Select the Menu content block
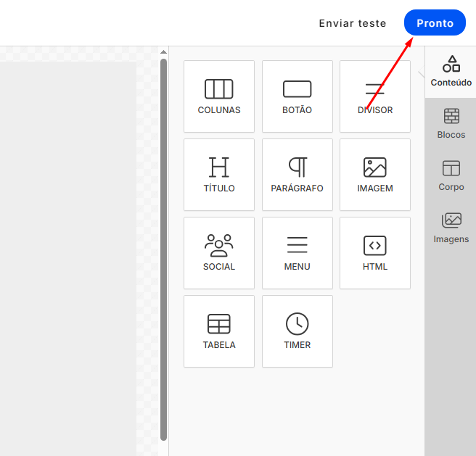The height and width of the screenshot is (456, 476). [x=297, y=253]
